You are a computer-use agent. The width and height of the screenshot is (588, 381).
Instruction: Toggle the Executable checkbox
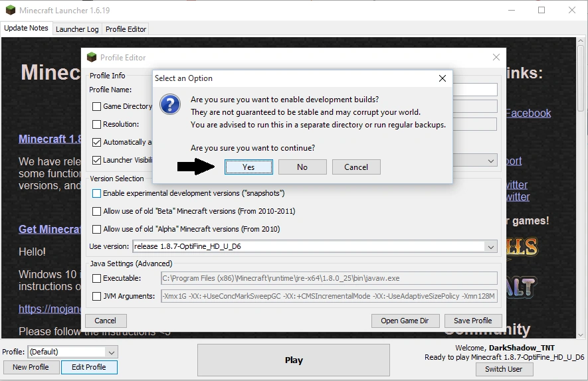click(x=96, y=278)
